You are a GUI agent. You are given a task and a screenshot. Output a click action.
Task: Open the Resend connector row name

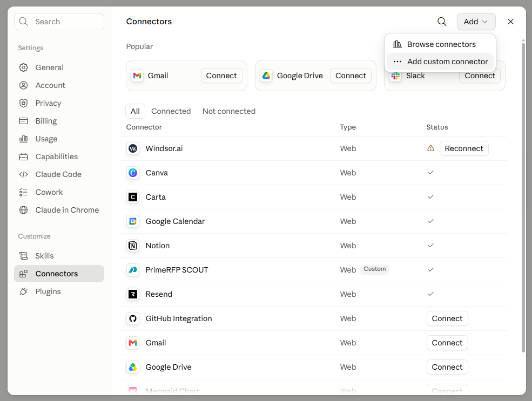pos(159,294)
